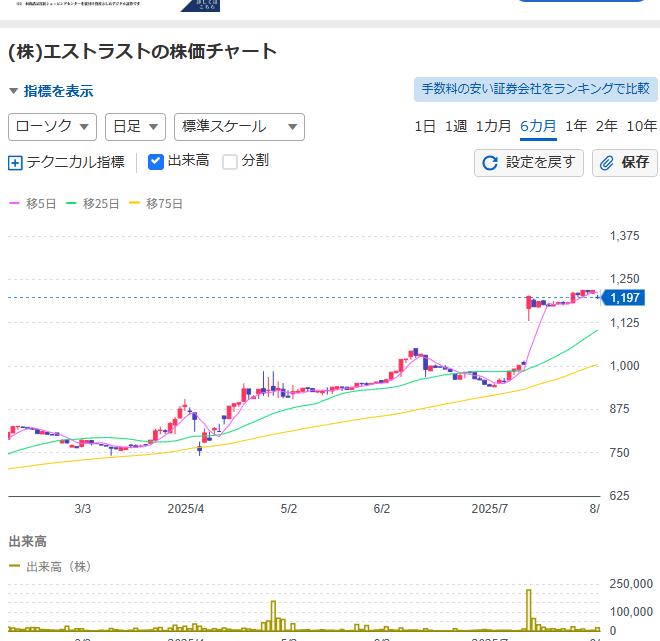660x641 pixels.
Task: Click the 出来高（株） volume legend
Action: pyautogui.click(x=50, y=567)
